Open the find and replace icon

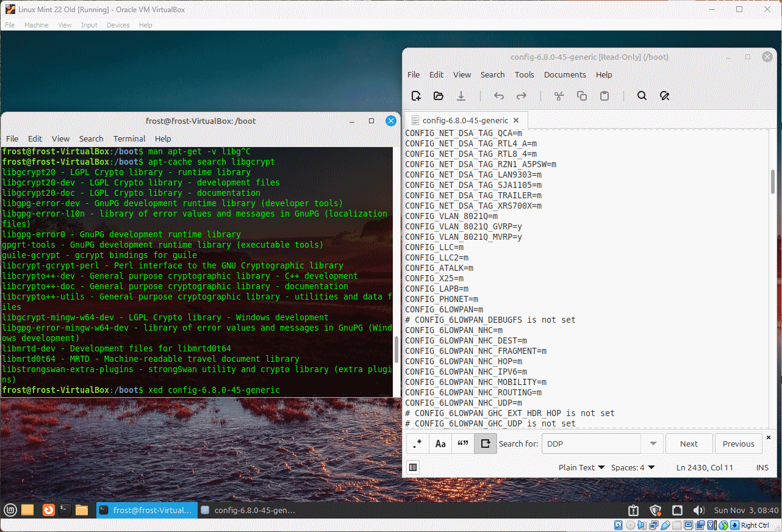[665, 96]
